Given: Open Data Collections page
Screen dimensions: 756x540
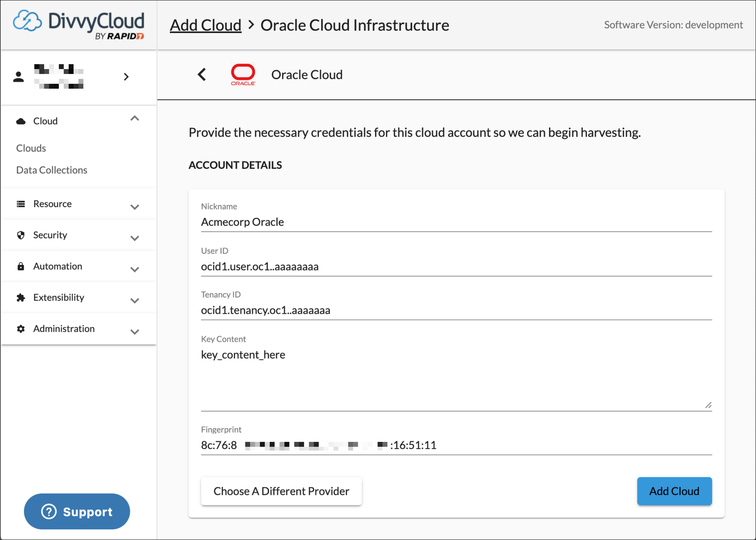Looking at the screenshot, I should [52, 170].
